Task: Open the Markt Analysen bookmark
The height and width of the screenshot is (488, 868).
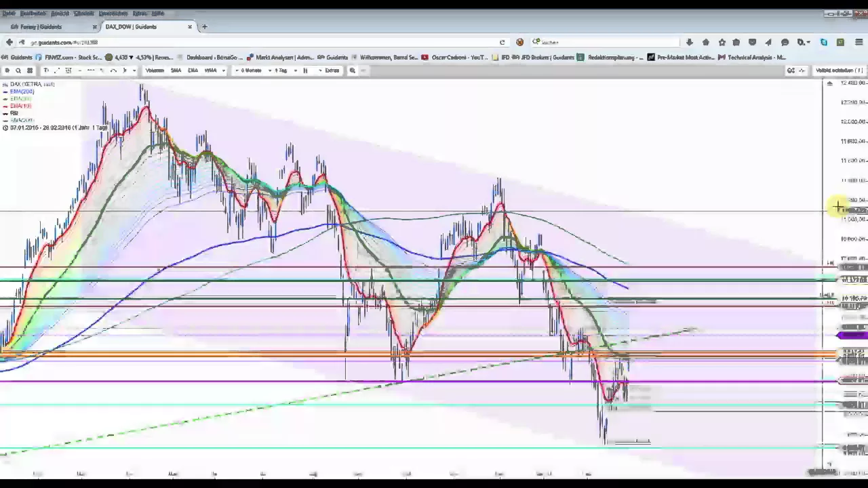Action: [280, 58]
